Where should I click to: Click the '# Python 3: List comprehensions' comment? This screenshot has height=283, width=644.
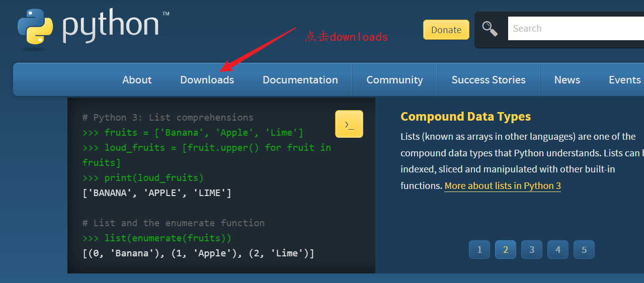[x=168, y=118]
